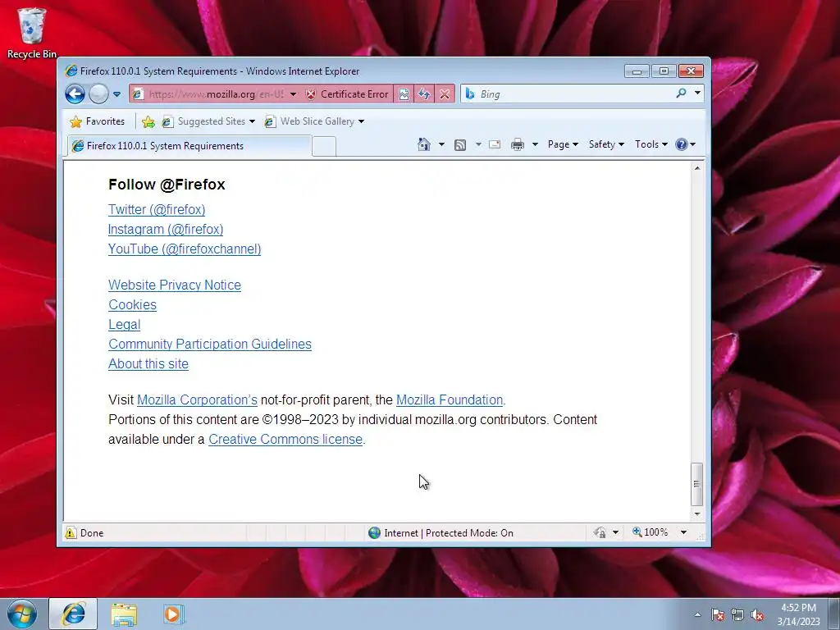The image size is (840, 630).
Task: Click the muted volume tray icon
Action: click(757, 614)
